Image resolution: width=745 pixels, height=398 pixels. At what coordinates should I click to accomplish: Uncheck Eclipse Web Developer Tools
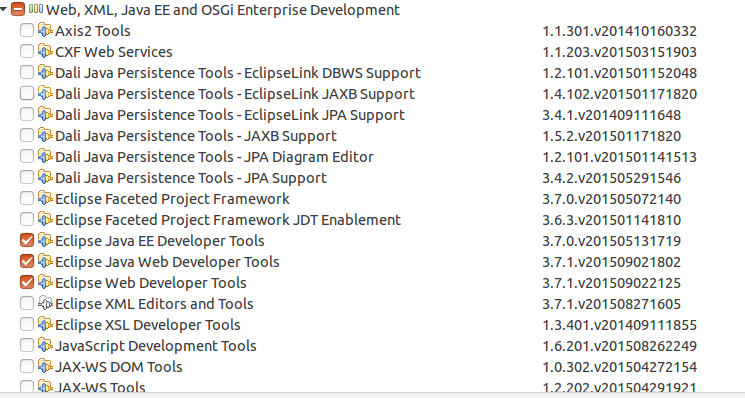click(x=27, y=282)
